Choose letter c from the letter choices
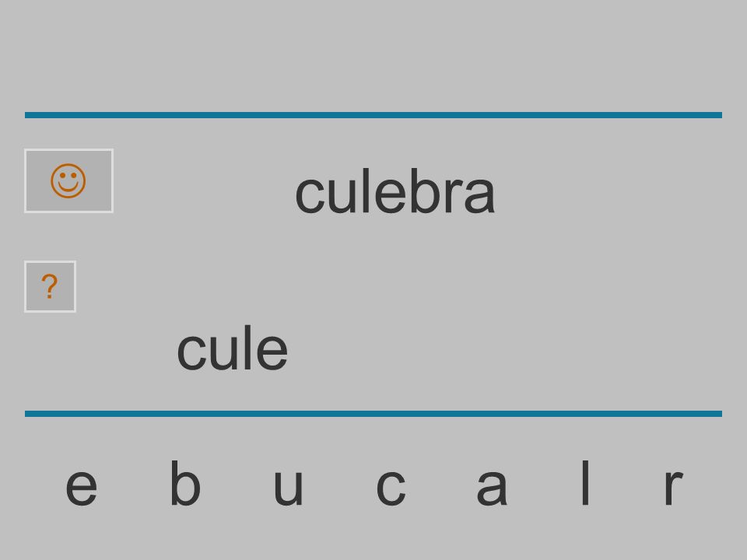This screenshot has height=560, width=747. [391, 487]
